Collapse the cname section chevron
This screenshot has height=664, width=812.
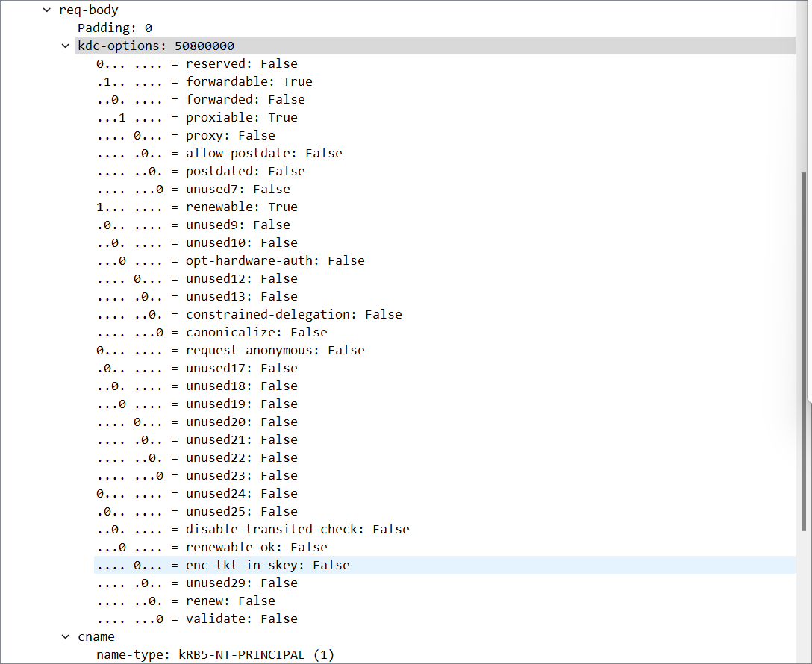(66, 637)
